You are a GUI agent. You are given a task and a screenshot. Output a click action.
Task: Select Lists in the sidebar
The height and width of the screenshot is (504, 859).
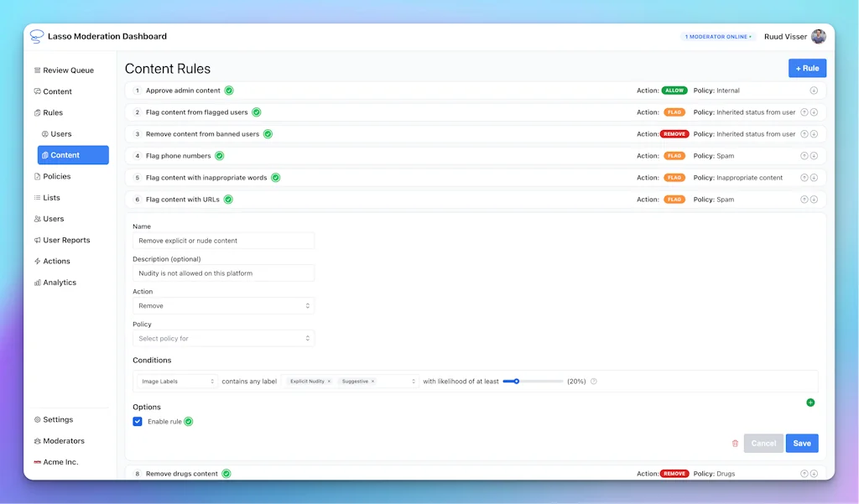pos(50,197)
